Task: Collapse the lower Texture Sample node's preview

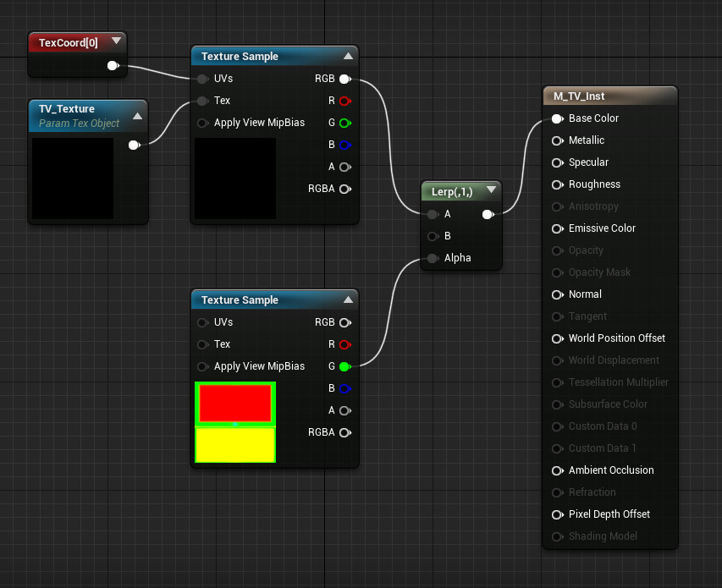Action: 348,300
